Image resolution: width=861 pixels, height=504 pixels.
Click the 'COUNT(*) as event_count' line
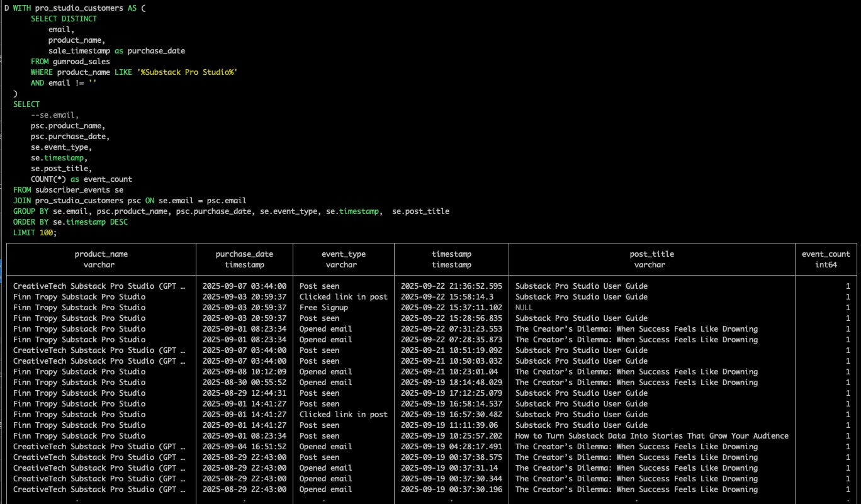point(81,179)
